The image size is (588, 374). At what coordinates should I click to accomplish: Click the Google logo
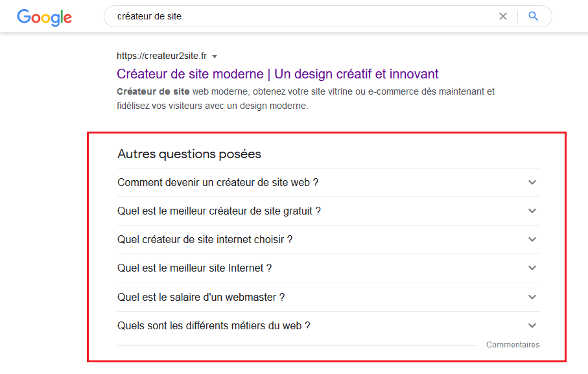(44, 18)
